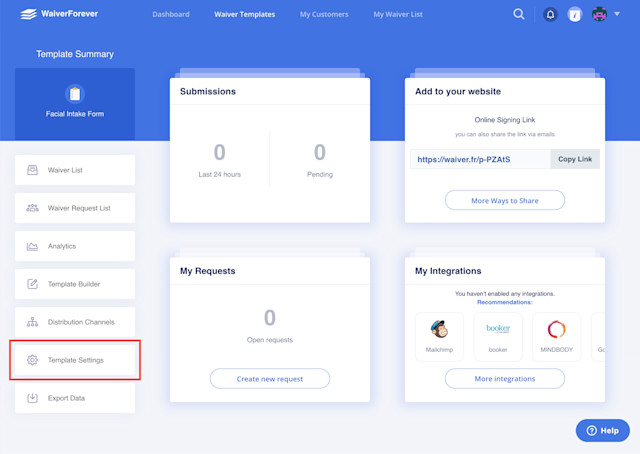Click the WaiverForever logo icon
The image size is (640, 454).
click(28, 14)
